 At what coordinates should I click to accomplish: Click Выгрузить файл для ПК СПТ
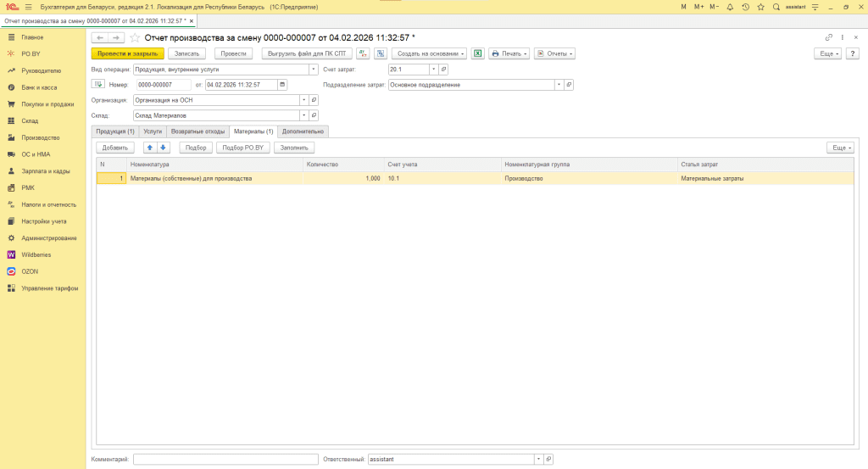307,53
